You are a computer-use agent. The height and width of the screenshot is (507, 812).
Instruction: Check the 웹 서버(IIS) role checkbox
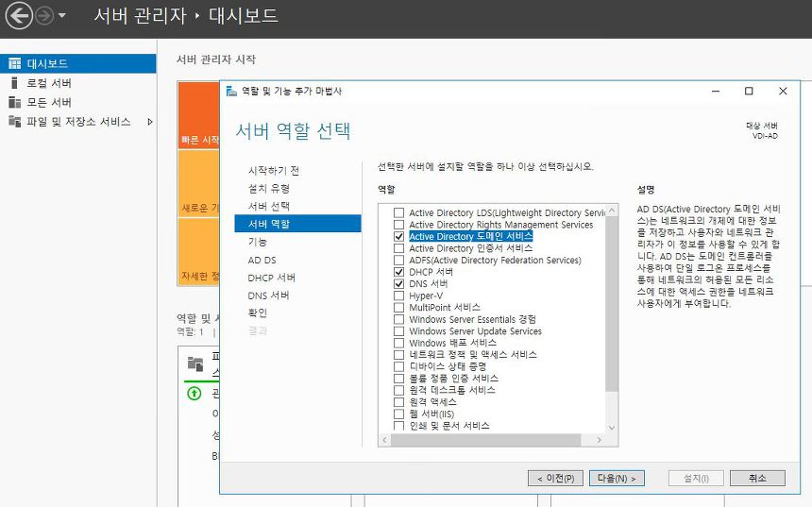click(x=398, y=414)
